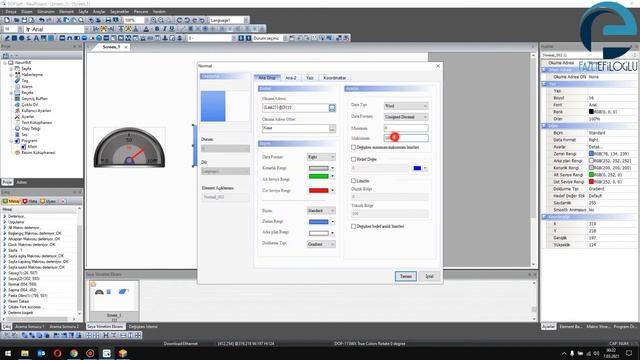The image size is (640, 360).
Task: Open the Data Format Right dropdown
Action: point(321,157)
